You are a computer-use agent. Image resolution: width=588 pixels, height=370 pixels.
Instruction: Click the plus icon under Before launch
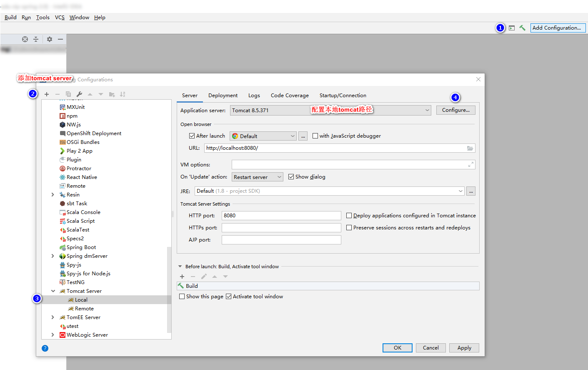click(x=182, y=277)
